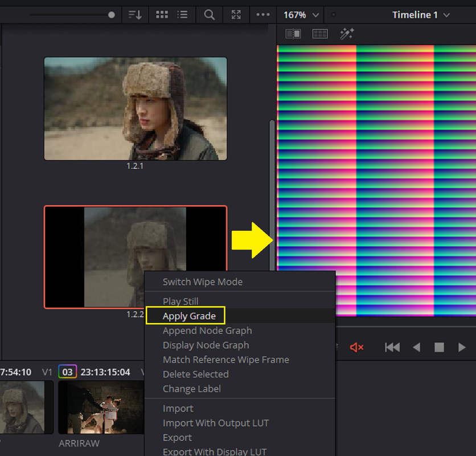Open the Timeline 1 dropdown

pyautogui.click(x=420, y=15)
